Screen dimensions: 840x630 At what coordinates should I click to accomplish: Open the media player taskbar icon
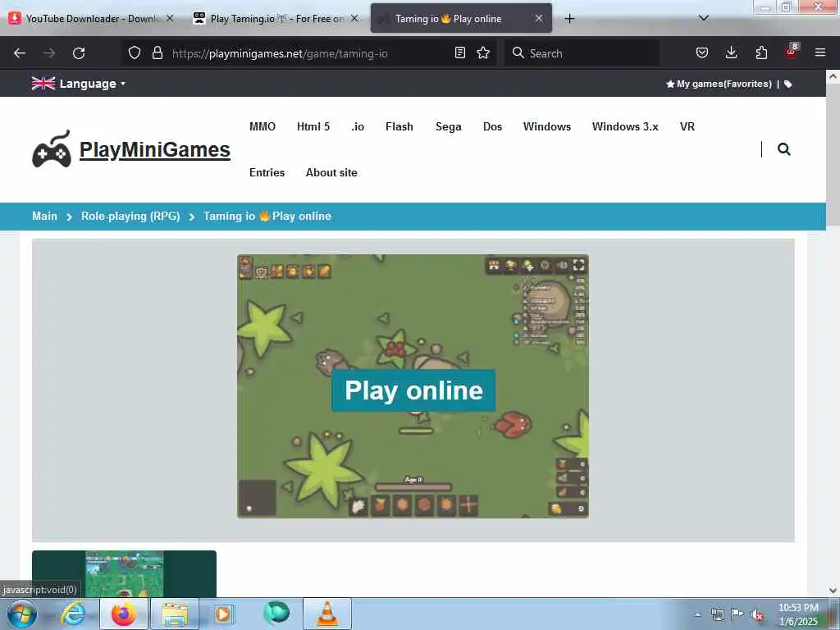click(x=223, y=614)
